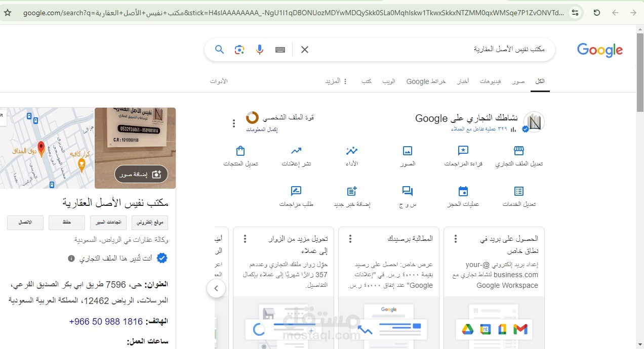Open the site settings tune icon

(575, 13)
